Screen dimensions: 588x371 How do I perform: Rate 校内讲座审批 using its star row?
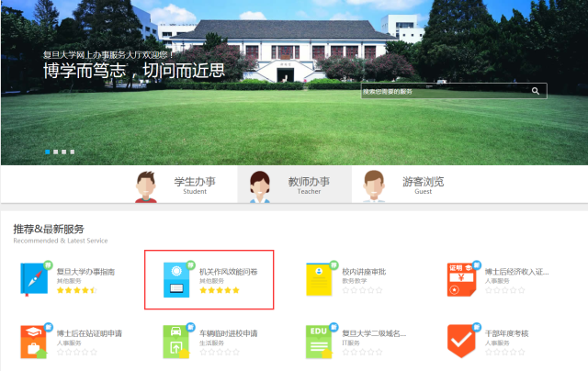pyautogui.click(x=362, y=289)
